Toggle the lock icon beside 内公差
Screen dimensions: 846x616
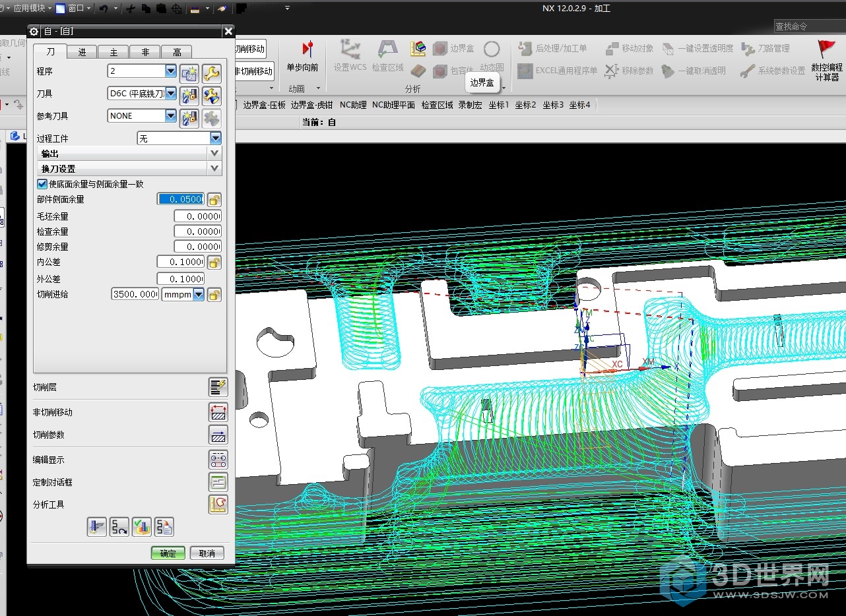tap(214, 262)
